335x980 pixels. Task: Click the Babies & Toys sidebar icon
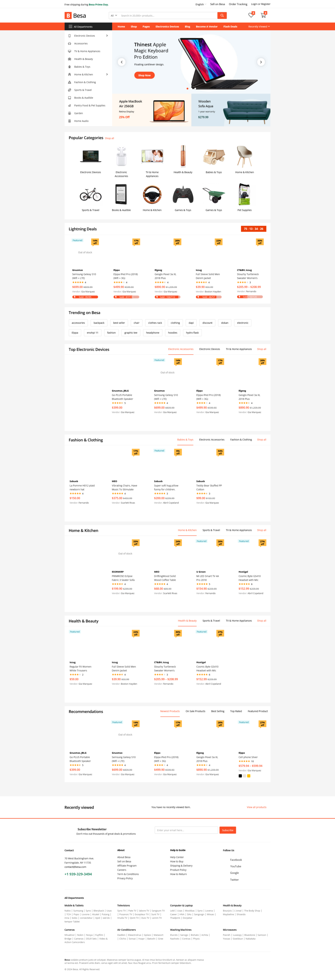[x=70, y=67]
